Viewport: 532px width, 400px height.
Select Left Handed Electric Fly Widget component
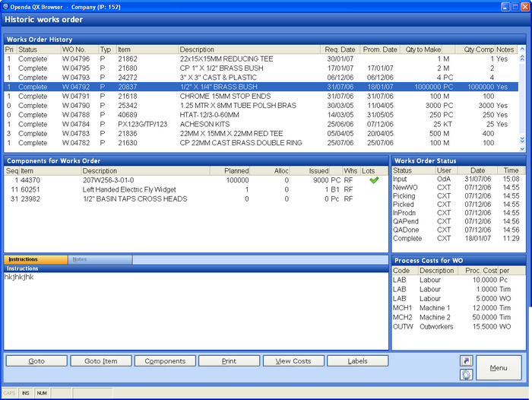coord(196,189)
